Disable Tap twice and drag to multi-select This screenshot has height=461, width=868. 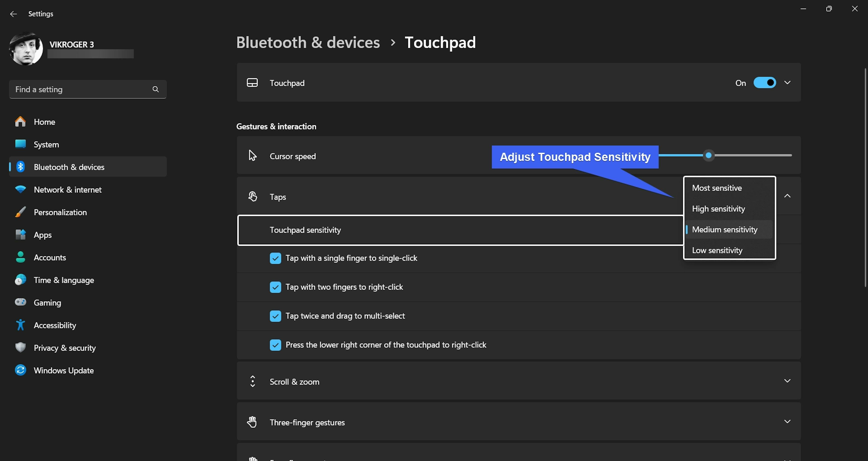pos(275,316)
